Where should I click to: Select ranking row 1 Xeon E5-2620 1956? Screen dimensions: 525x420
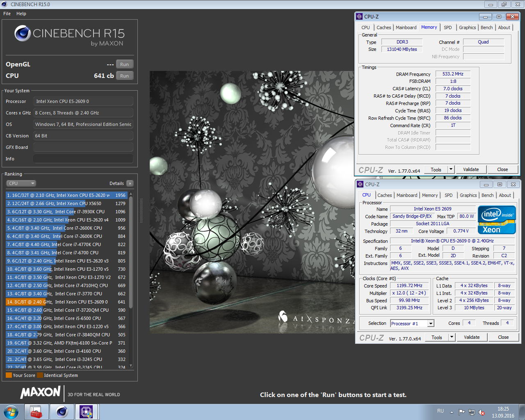coord(66,195)
